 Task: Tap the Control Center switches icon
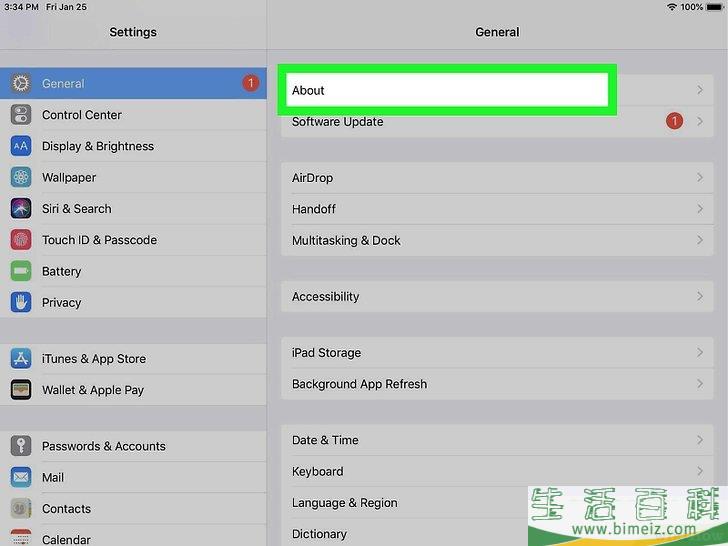pos(21,115)
